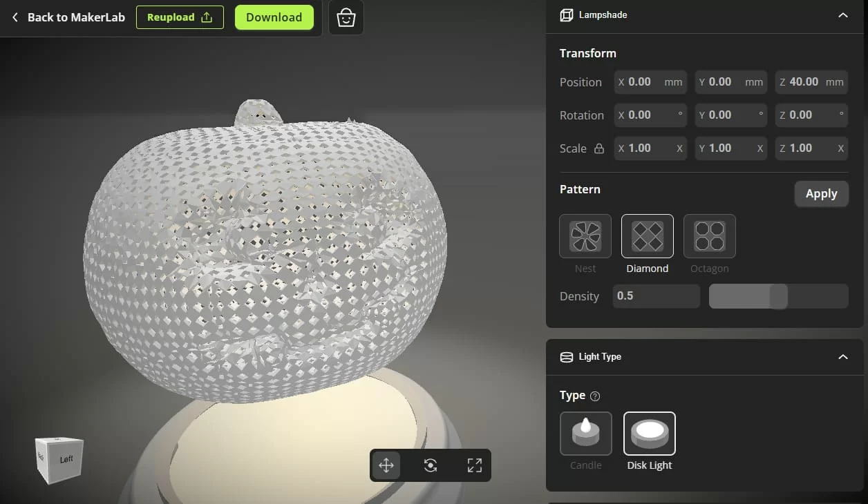Screen dimensions: 868x504
Task: Choose the Octagon pattern
Action: pyautogui.click(x=710, y=236)
